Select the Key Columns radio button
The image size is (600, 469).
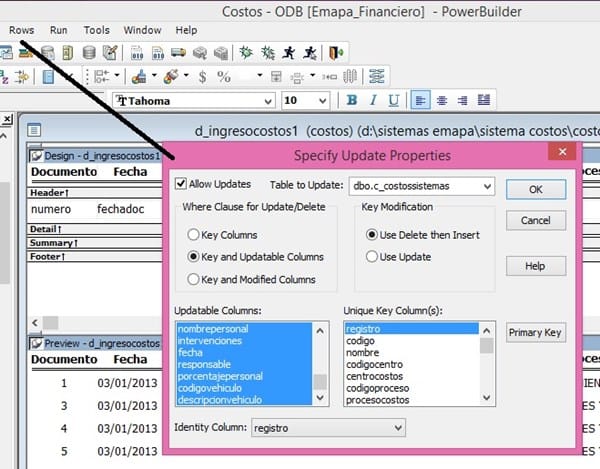click(193, 234)
